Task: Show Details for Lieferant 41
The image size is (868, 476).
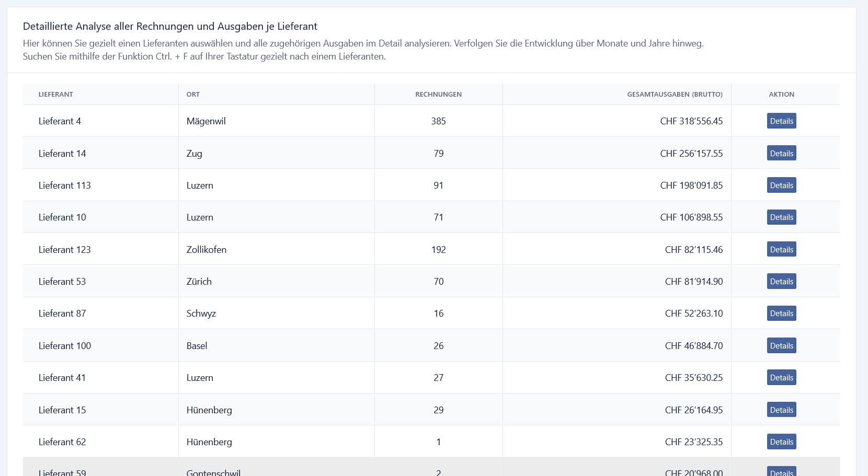Action: click(781, 378)
